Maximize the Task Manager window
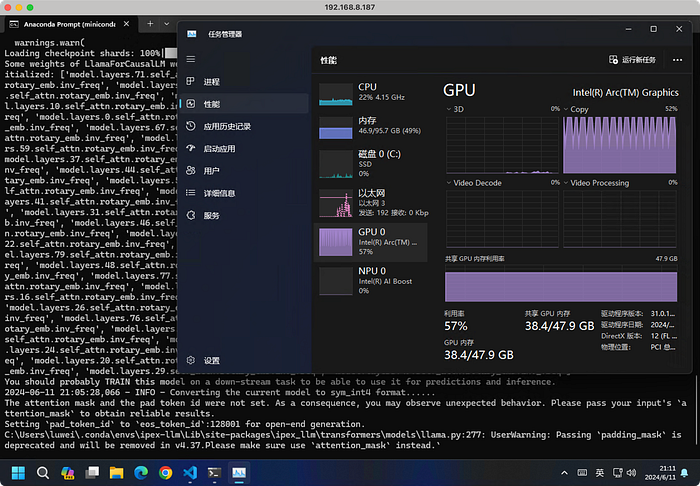 (654, 29)
